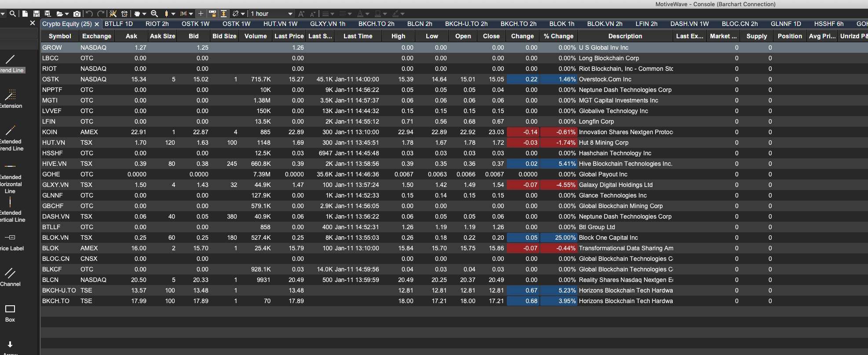
Task: Click the Redo arrow icon
Action: (x=101, y=14)
